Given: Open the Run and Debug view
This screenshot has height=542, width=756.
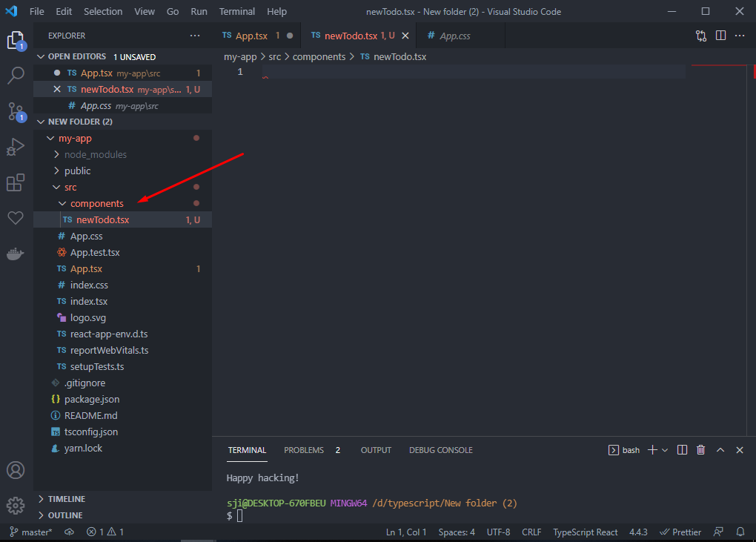Looking at the screenshot, I should coord(16,147).
